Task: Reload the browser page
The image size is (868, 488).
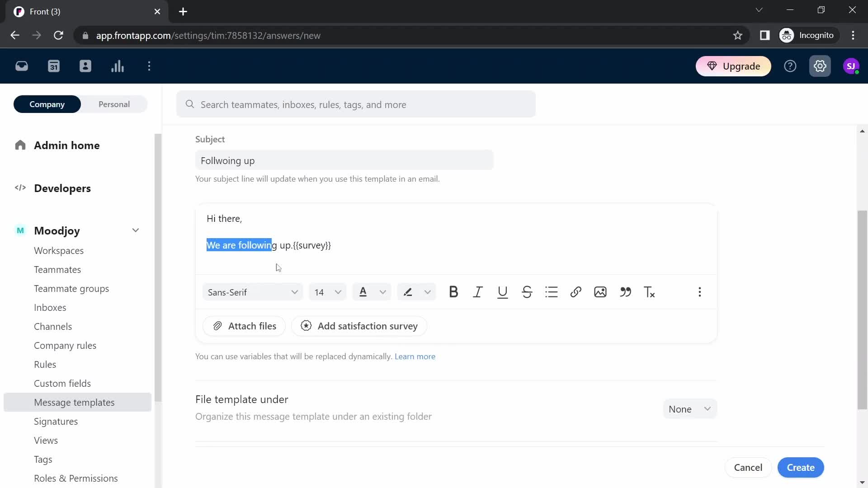Action: point(58,35)
